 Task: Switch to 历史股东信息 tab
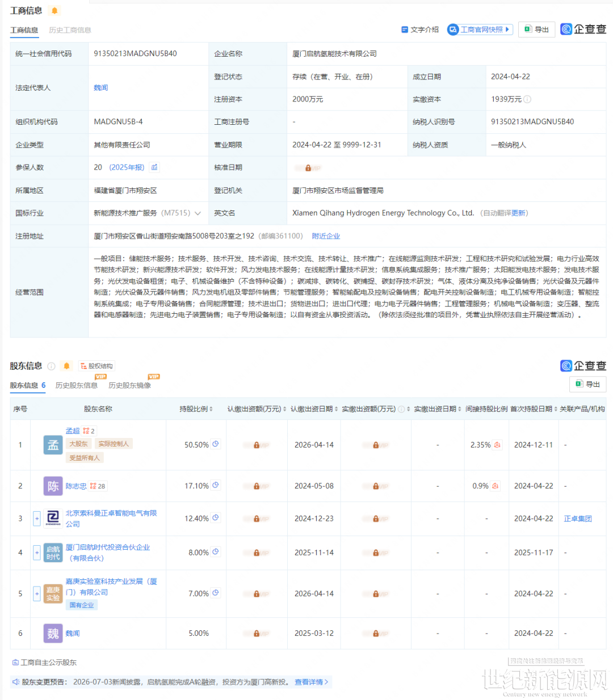(77, 385)
